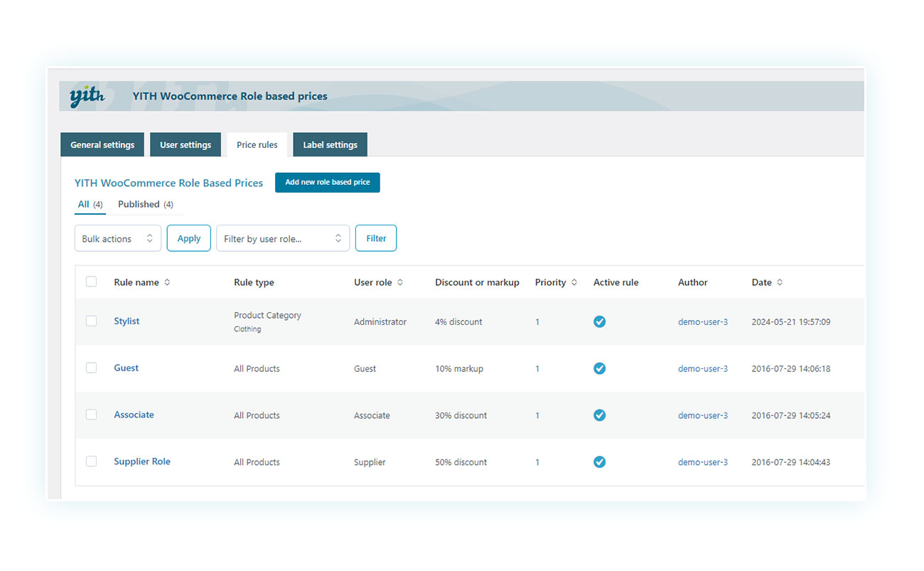Screen dimensions: 924x571
Task: Click the '30% discount' cell
Action: click(x=461, y=415)
